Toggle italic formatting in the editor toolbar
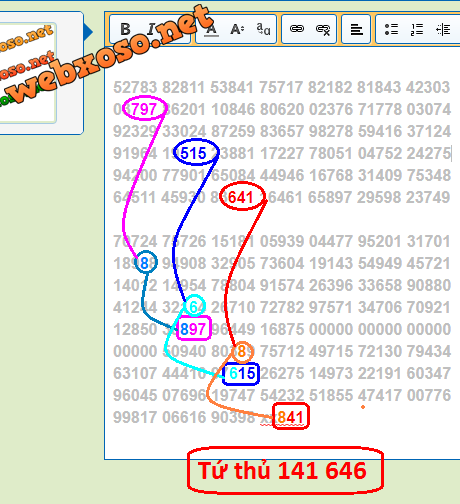Viewport: 460px width, 504px height. point(151,29)
